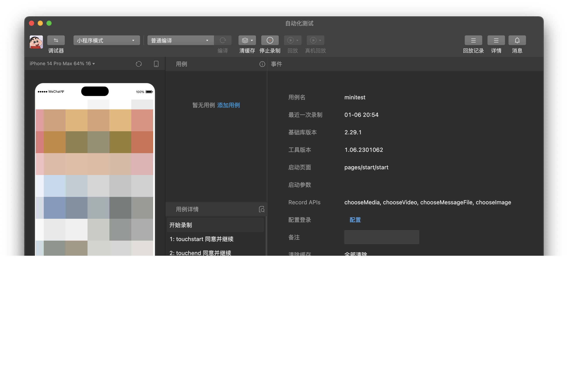Image resolution: width=568 pixels, height=392 pixels.
Task: Click the user avatar in the toolbar
Action: (x=36, y=42)
